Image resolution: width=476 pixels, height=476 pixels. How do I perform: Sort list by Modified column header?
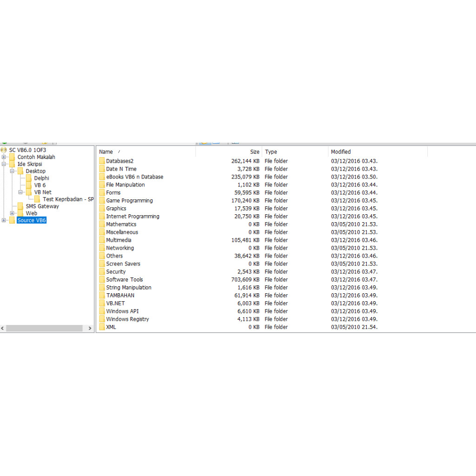coord(377,152)
